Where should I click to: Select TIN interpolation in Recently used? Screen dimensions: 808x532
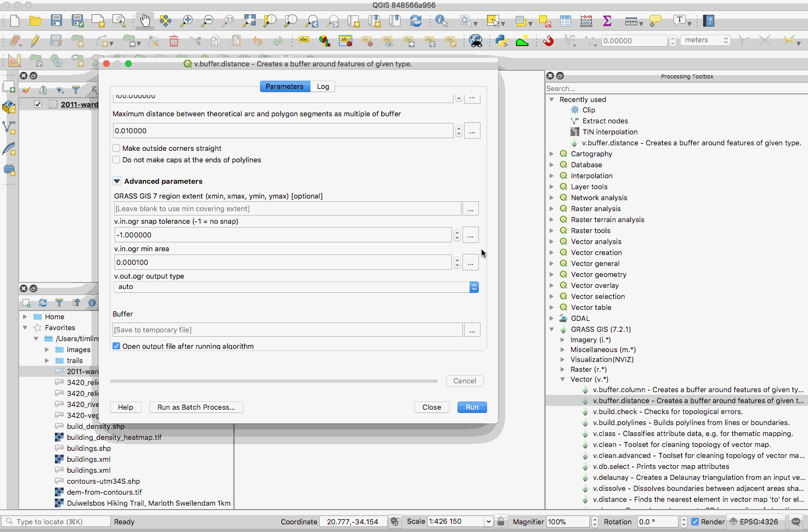click(x=609, y=132)
